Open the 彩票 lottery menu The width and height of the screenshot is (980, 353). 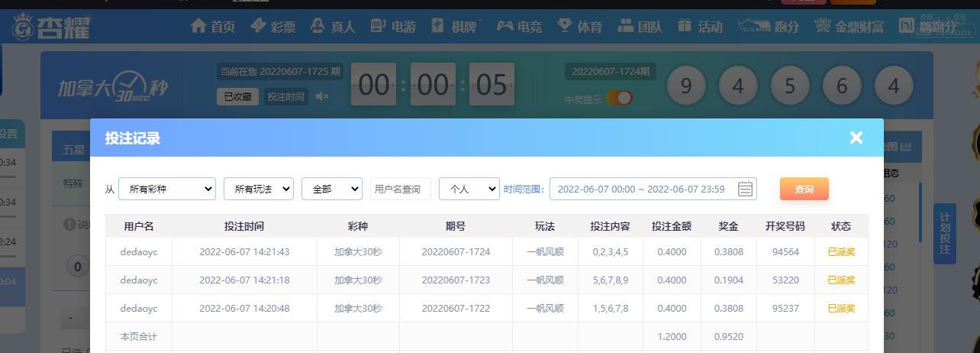(x=273, y=26)
